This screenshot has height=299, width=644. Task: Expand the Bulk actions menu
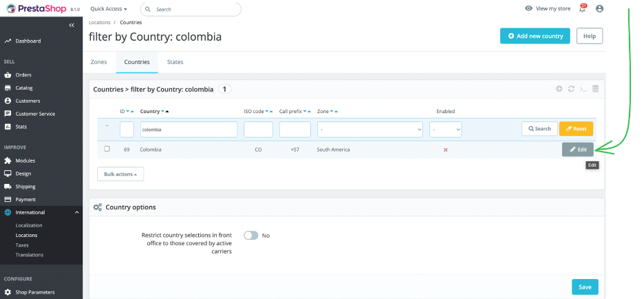click(120, 174)
